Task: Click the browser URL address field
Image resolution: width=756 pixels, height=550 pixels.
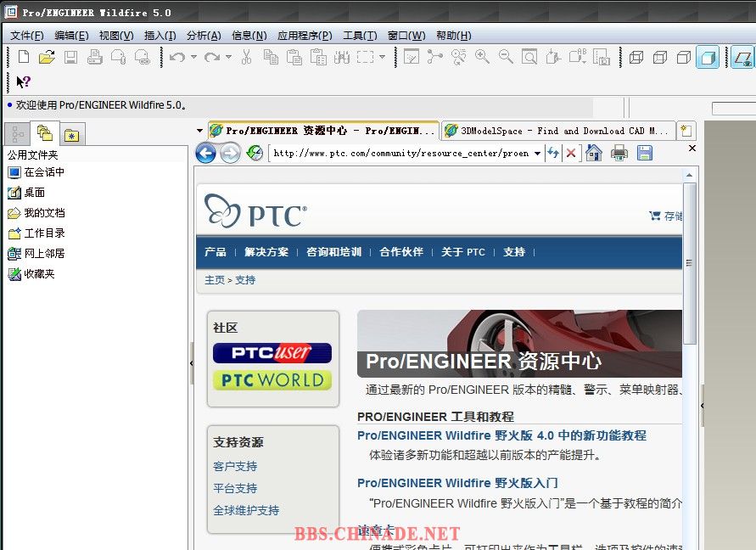Action: (401, 154)
